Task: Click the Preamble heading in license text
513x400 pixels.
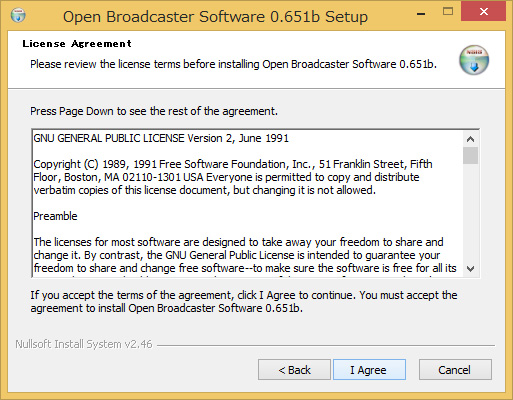Action: pyautogui.click(x=55, y=216)
